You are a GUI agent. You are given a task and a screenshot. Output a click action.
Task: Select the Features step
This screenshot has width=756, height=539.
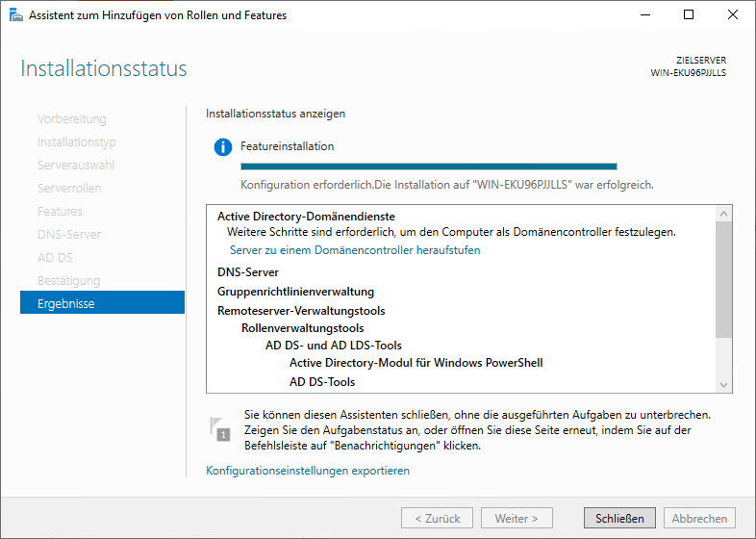coord(60,212)
